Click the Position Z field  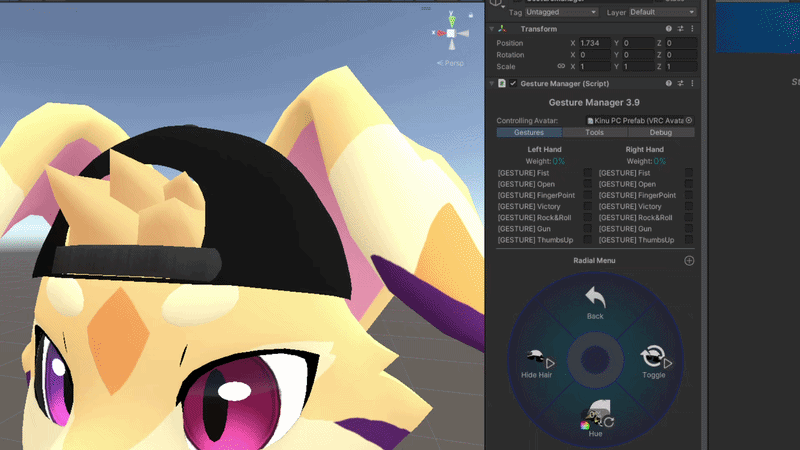(681, 43)
